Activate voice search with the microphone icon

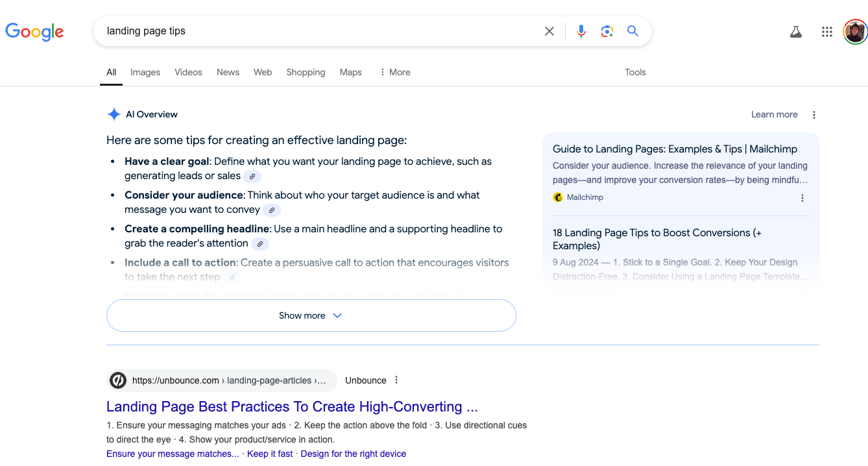click(x=581, y=31)
